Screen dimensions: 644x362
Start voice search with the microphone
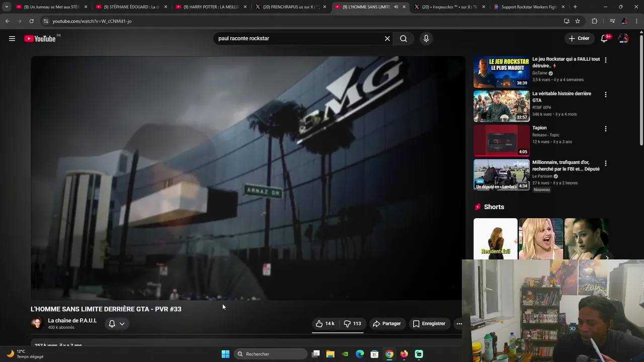coord(426,39)
